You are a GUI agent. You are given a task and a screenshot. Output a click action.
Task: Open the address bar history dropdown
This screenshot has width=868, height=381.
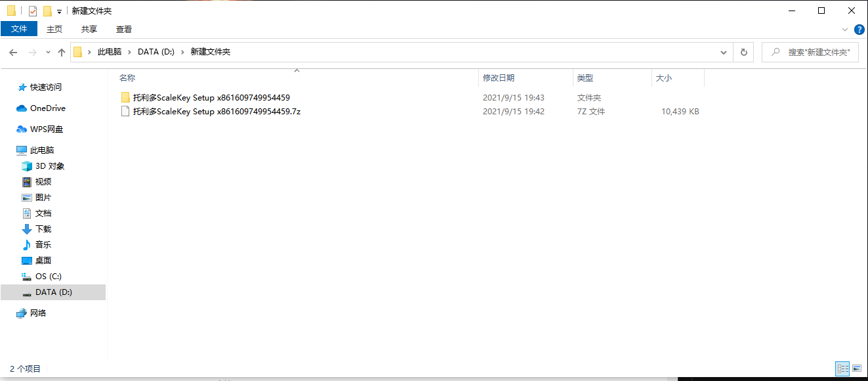tap(724, 52)
